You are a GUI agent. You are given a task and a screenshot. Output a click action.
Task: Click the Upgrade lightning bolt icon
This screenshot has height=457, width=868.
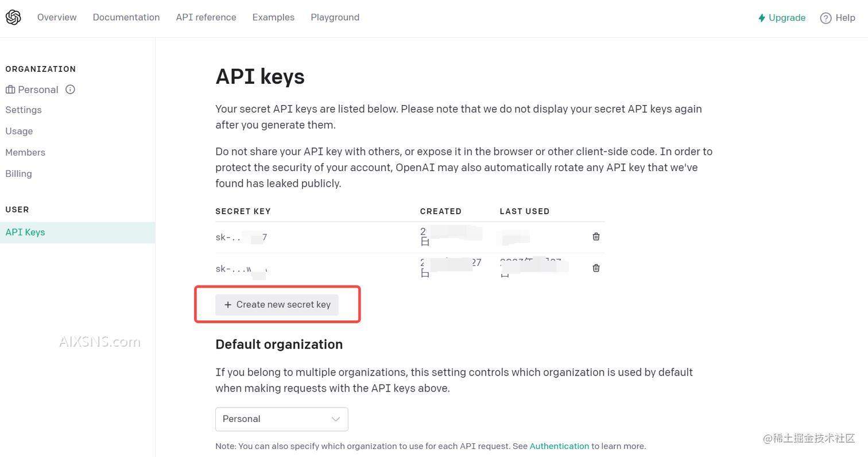coord(762,18)
